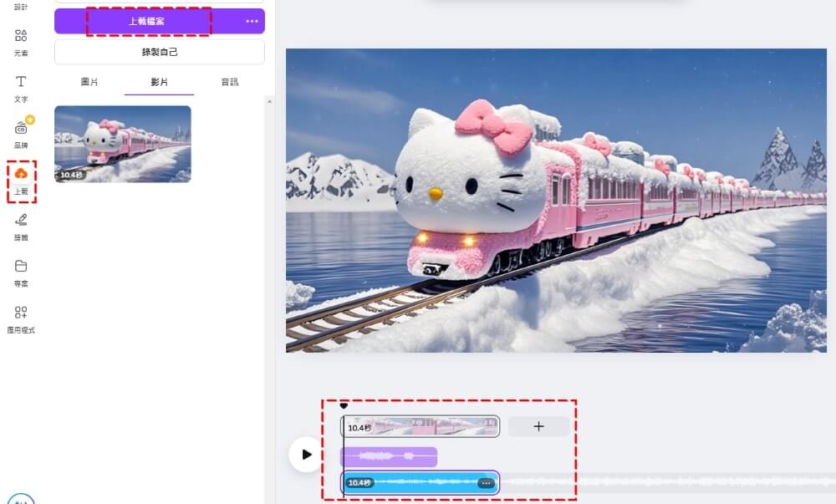Click the + button to add a scene
The image size is (836, 504).
(x=538, y=426)
